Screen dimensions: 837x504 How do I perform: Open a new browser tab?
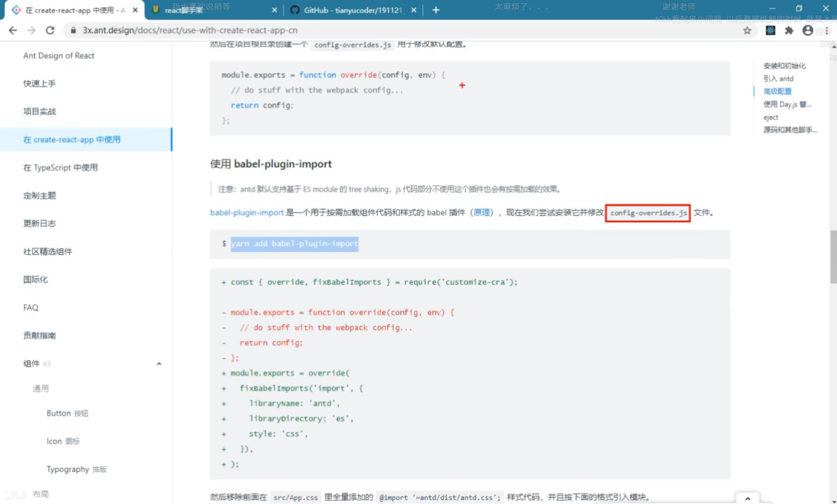coord(436,10)
